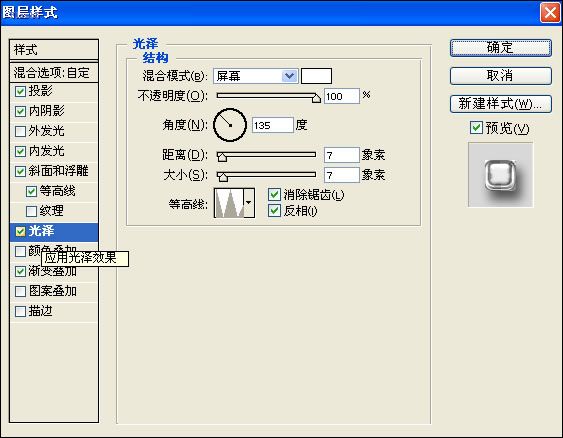Toggle the 预览 preview checkbox

[x=476, y=128]
